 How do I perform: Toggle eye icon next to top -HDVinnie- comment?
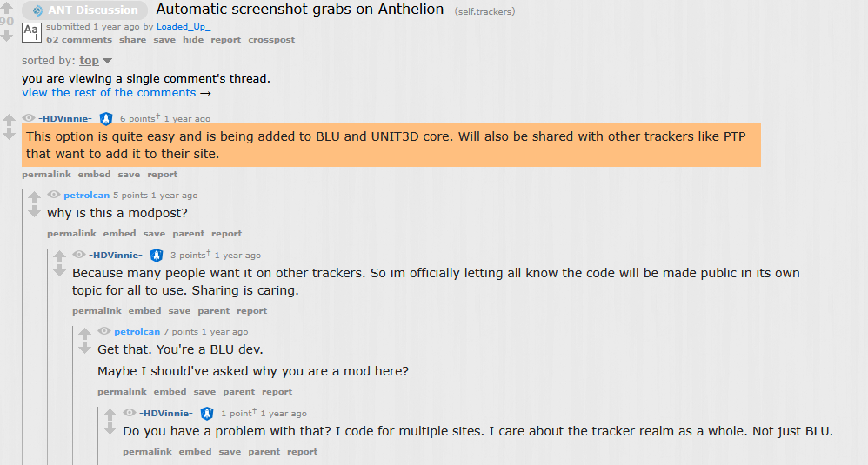click(x=28, y=117)
